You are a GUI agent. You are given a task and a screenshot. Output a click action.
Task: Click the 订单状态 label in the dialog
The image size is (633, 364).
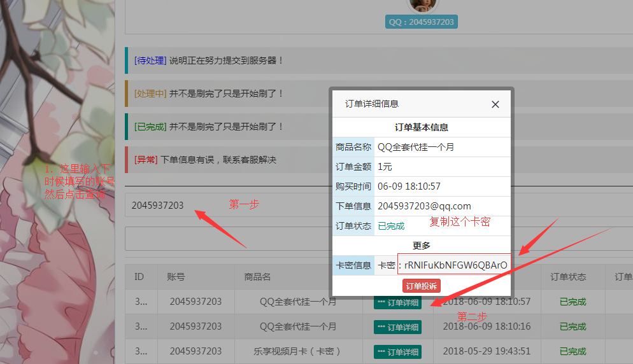(353, 226)
